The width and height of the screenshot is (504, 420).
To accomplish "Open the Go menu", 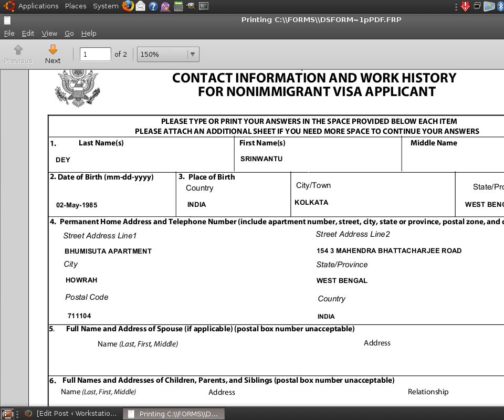I will 69,34.
